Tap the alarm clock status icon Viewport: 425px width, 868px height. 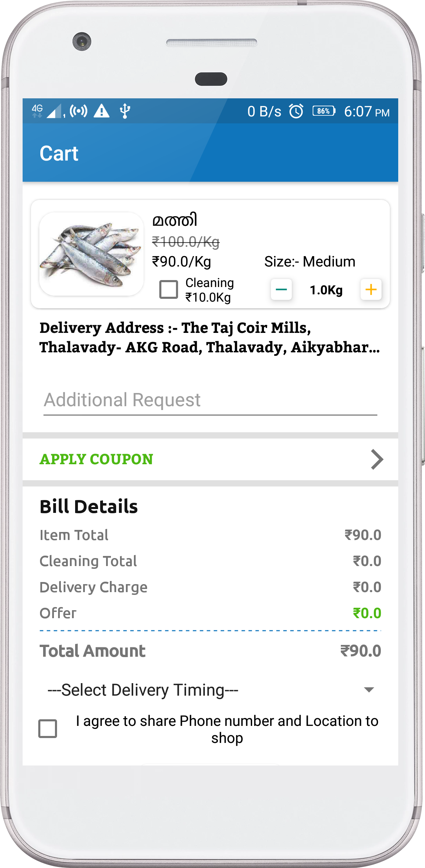[296, 111]
